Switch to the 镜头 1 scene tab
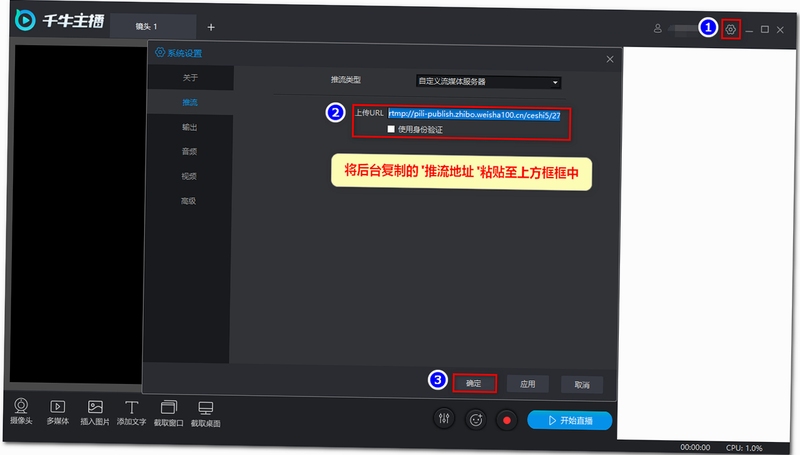800x455 pixels. (x=153, y=26)
